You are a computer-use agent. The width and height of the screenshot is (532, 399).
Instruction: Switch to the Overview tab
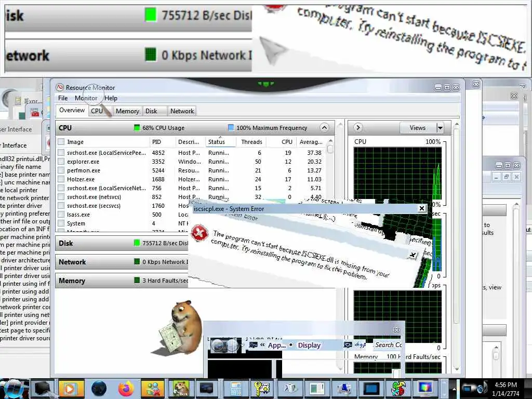pos(72,110)
